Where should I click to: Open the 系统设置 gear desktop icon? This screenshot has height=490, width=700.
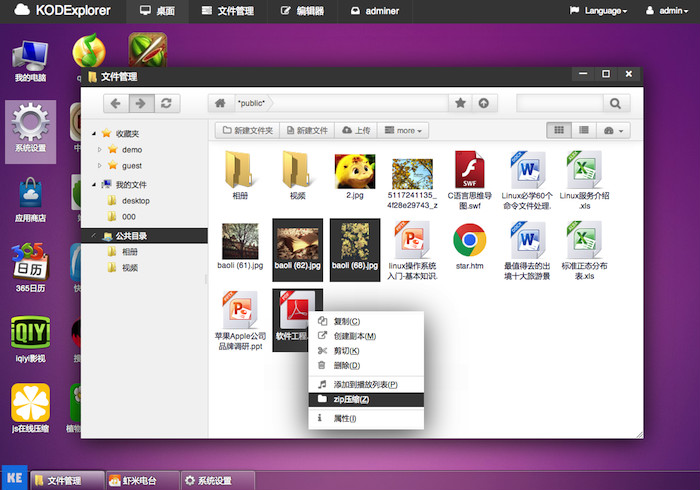click(x=30, y=131)
